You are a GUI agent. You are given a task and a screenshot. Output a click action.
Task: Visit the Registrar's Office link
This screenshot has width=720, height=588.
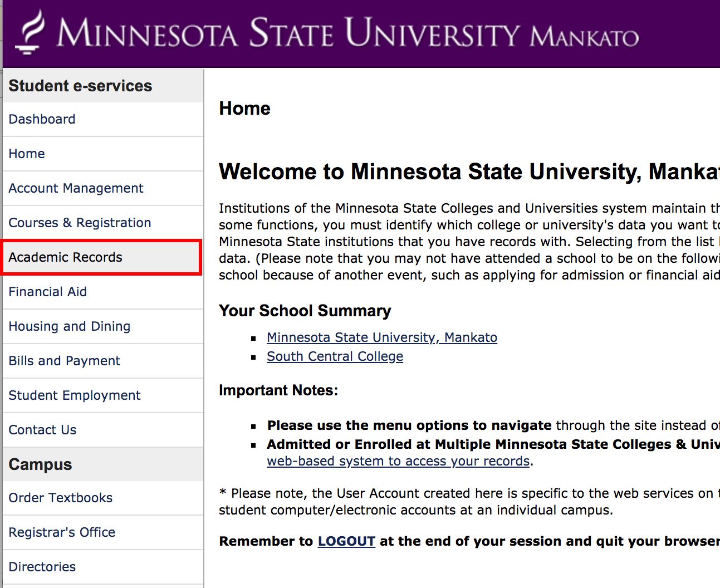pos(62,532)
